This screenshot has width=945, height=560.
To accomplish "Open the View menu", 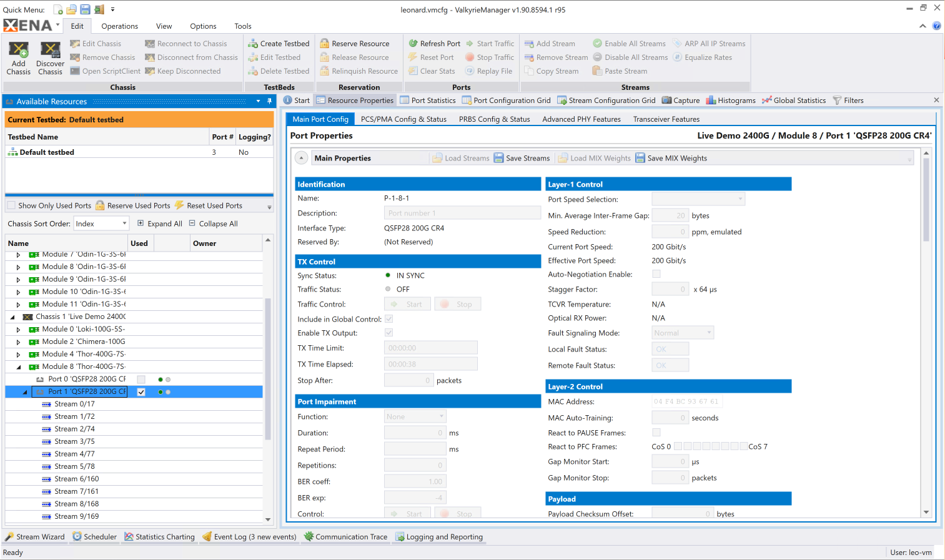I will tap(164, 26).
